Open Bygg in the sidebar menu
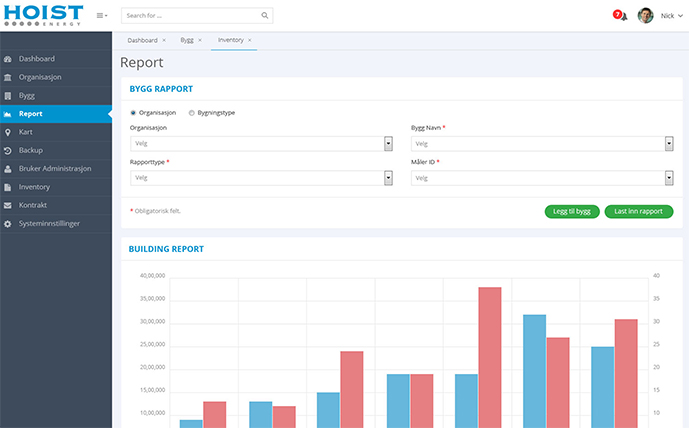The height and width of the screenshot is (428, 689). coord(56,96)
